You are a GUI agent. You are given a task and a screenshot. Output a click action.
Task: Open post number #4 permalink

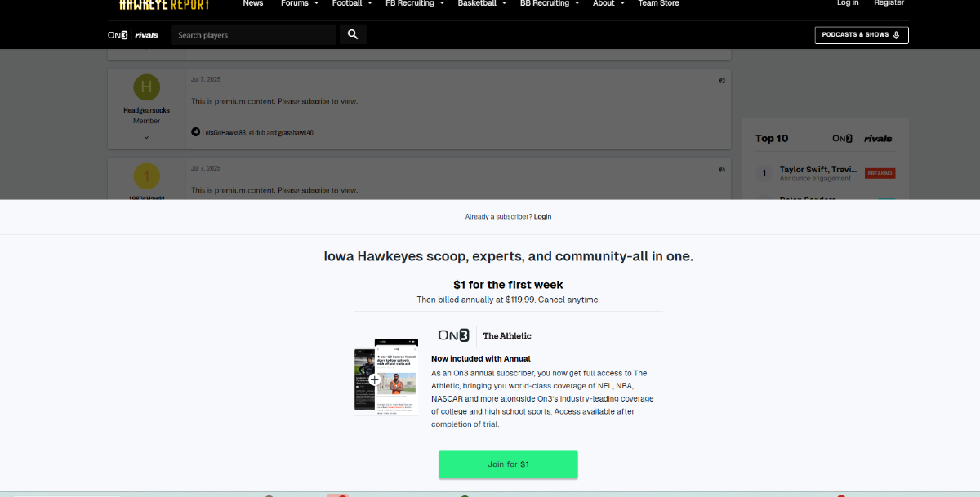722,170
